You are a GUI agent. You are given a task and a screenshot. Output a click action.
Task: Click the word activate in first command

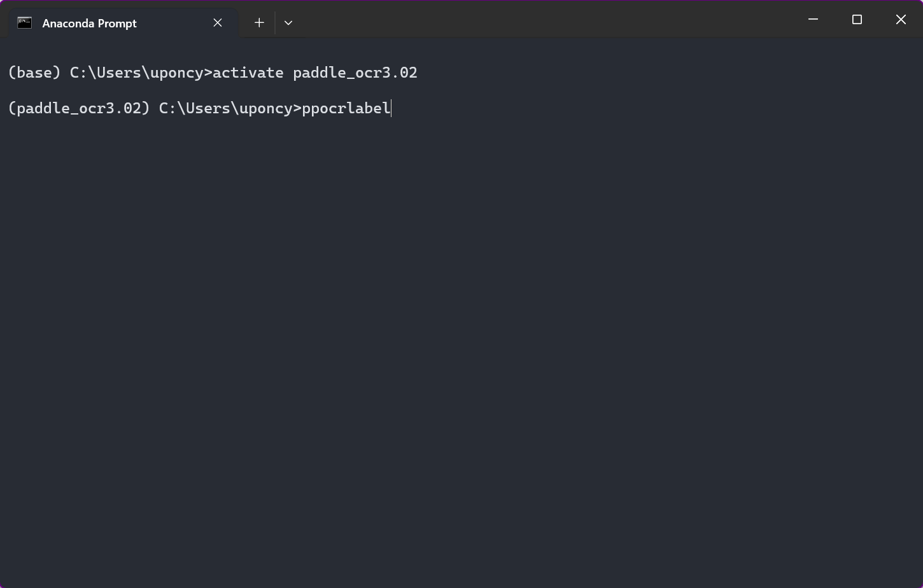coord(248,73)
